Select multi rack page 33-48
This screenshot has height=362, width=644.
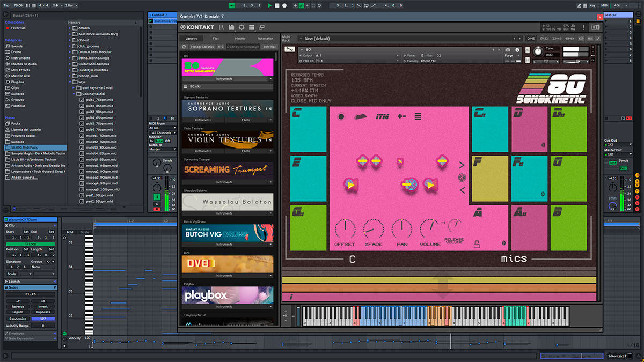tap(557, 39)
